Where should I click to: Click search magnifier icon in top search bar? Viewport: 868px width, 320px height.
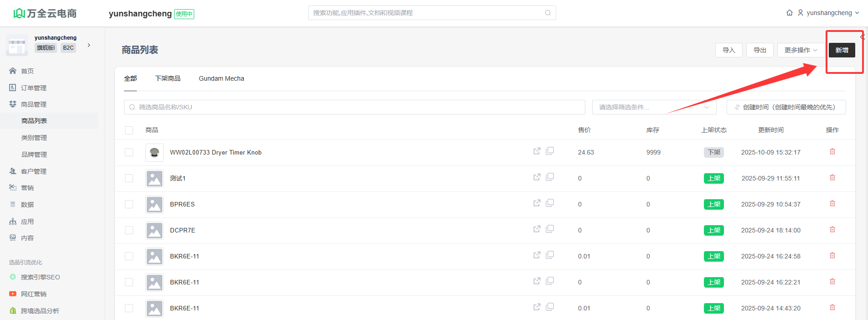pos(548,13)
